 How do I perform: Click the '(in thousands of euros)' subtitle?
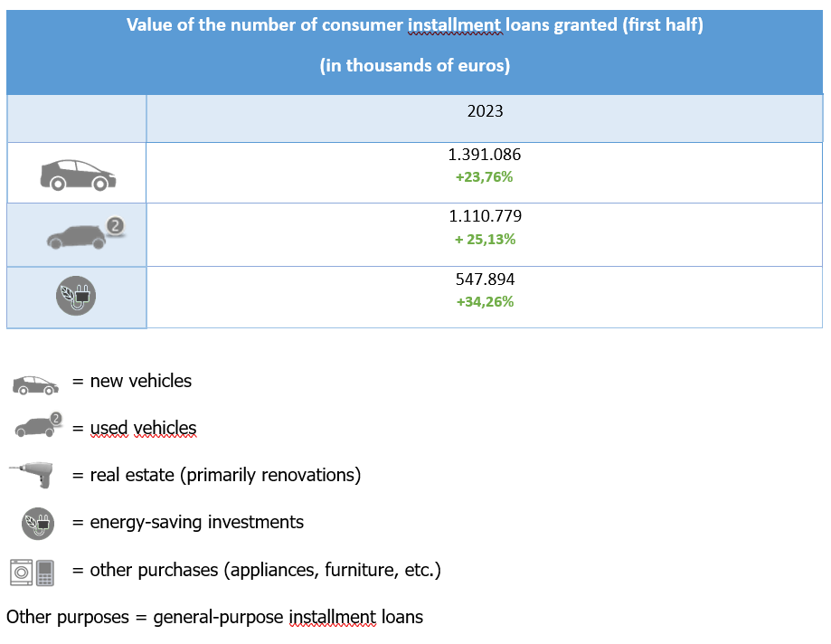pyautogui.click(x=414, y=66)
